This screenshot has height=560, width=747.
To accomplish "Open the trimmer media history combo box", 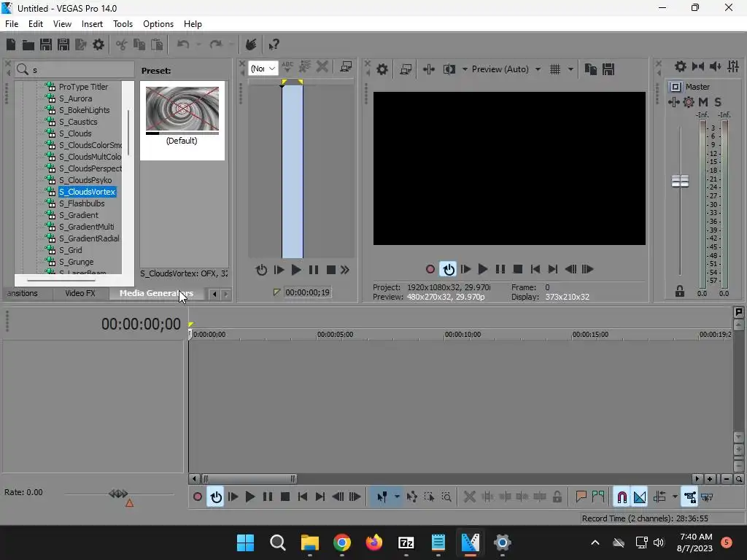I will (263, 69).
